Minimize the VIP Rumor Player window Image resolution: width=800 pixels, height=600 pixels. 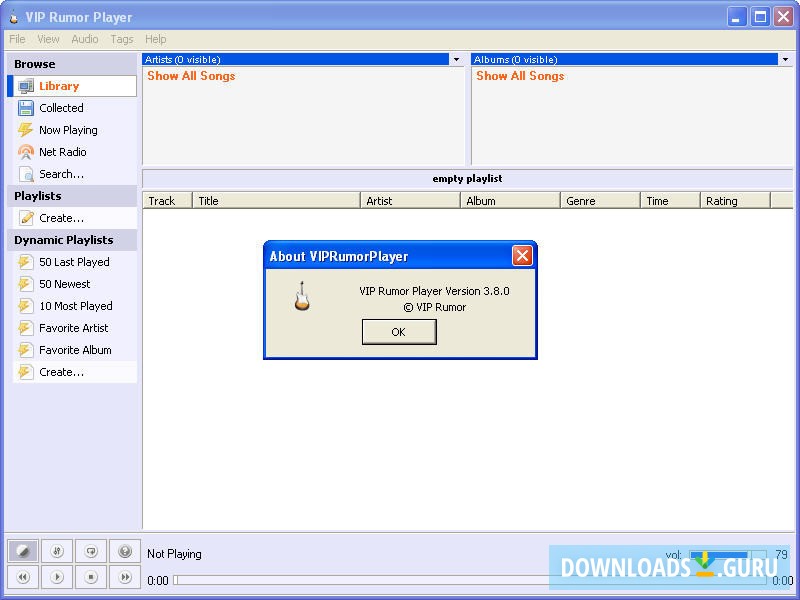[736, 17]
